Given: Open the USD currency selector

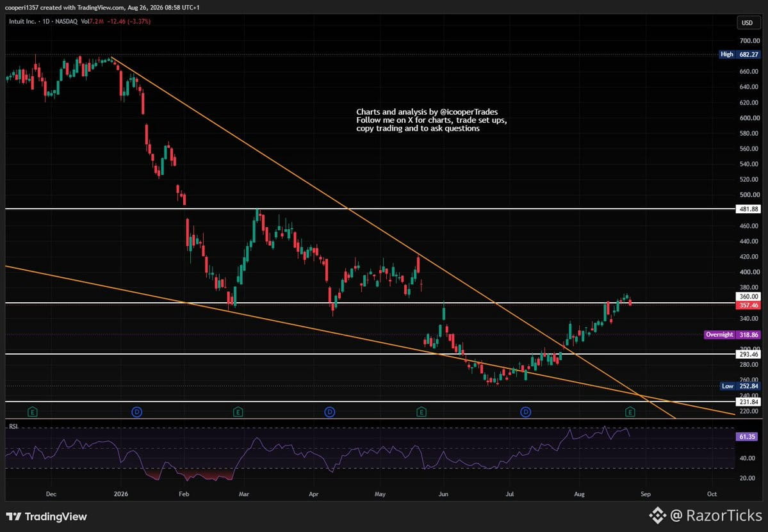Looking at the screenshot, I should (747, 22).
